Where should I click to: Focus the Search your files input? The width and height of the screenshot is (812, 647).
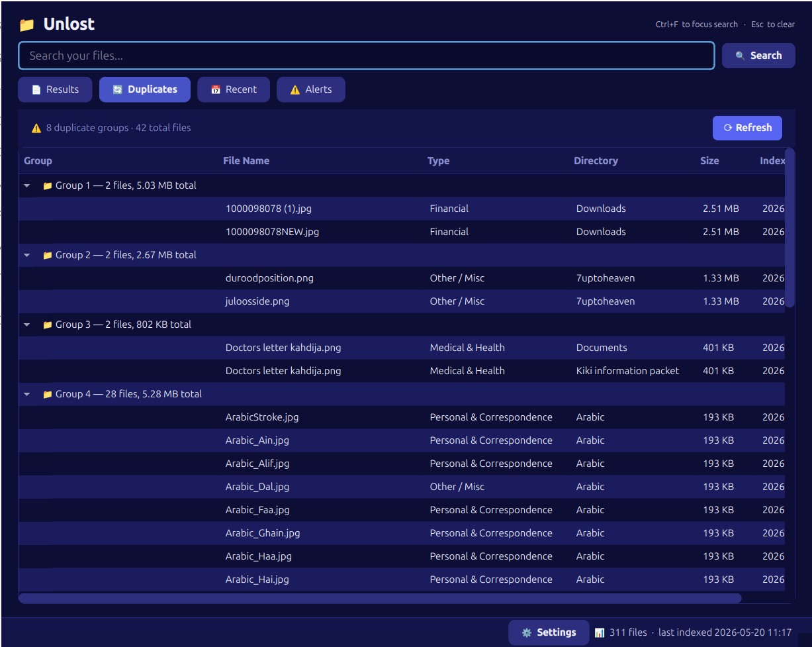(x=367, y=56)
